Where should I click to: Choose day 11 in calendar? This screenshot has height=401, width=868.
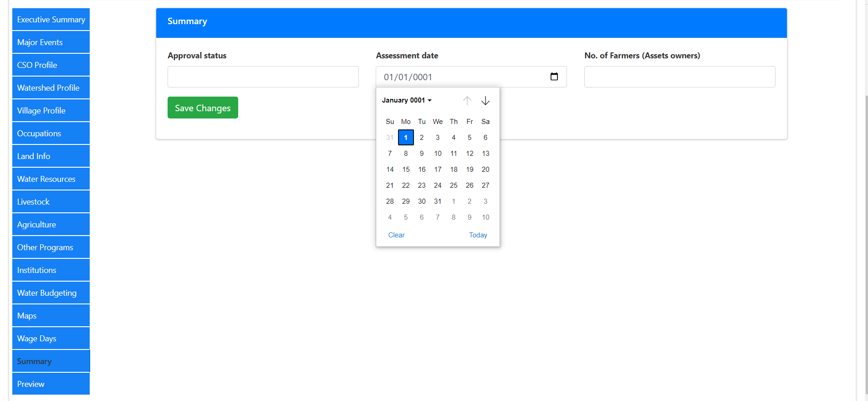454,153
